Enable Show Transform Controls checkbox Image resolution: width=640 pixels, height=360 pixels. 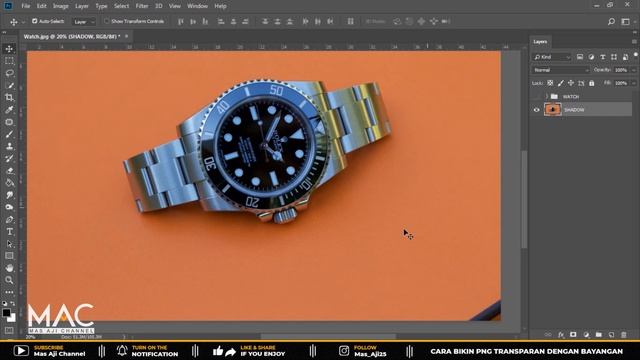click(107, 21)
